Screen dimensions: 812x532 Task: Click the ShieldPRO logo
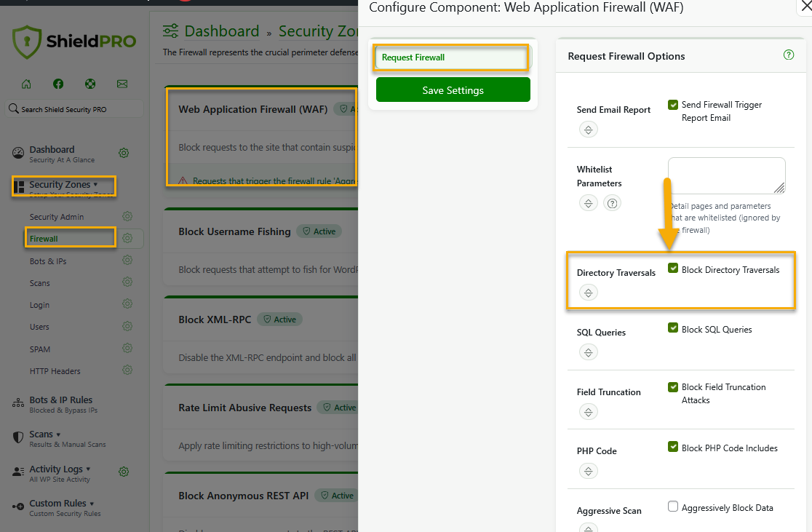tap(74, 41)
